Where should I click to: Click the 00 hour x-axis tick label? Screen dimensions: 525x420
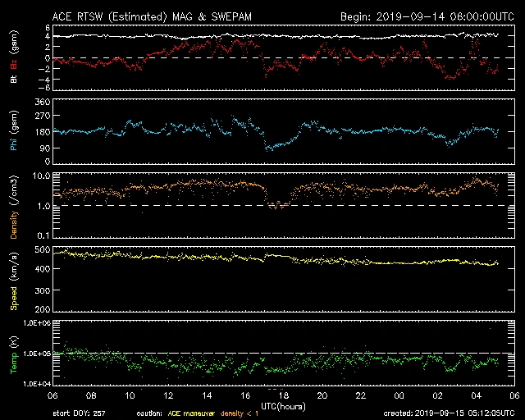(x=399, y=395)
